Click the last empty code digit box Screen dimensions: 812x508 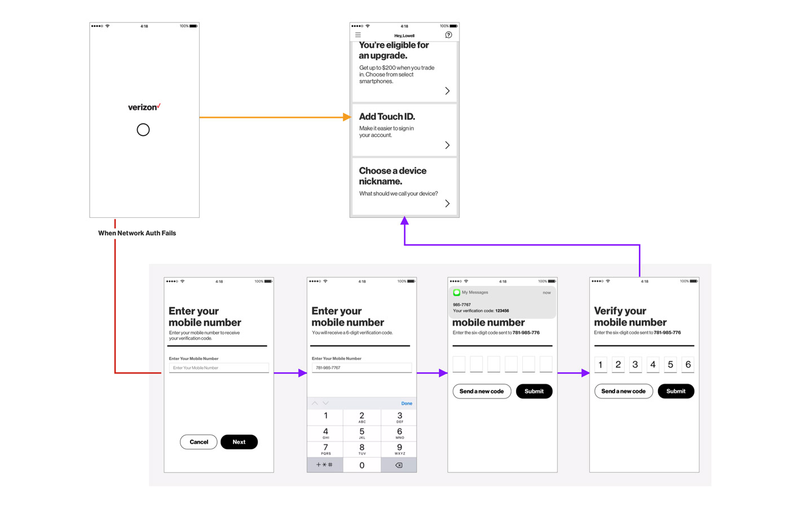(x=546, y=365)
